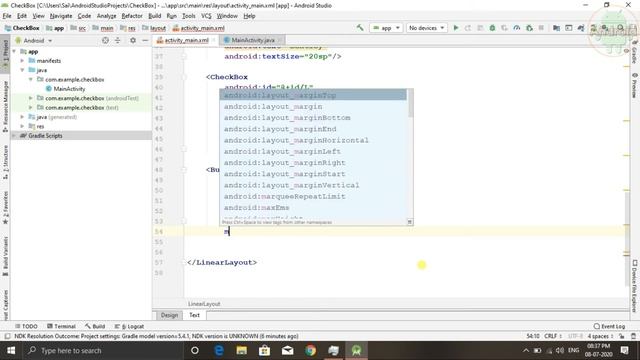640x360 pixels.
Task: Open the No devices selector dropdown
Action: (x=426, y=28)
